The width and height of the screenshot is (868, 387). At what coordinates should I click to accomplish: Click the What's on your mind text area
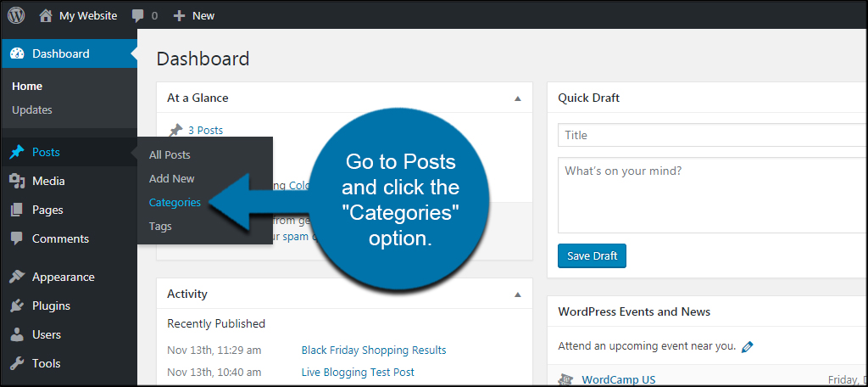(x=712, y=194)
